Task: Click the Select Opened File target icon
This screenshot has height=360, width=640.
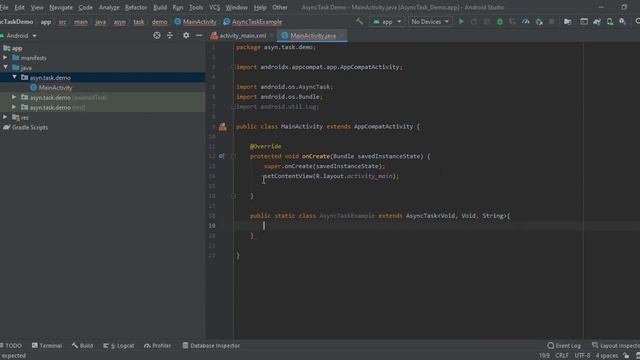Action: pos(157,36)
